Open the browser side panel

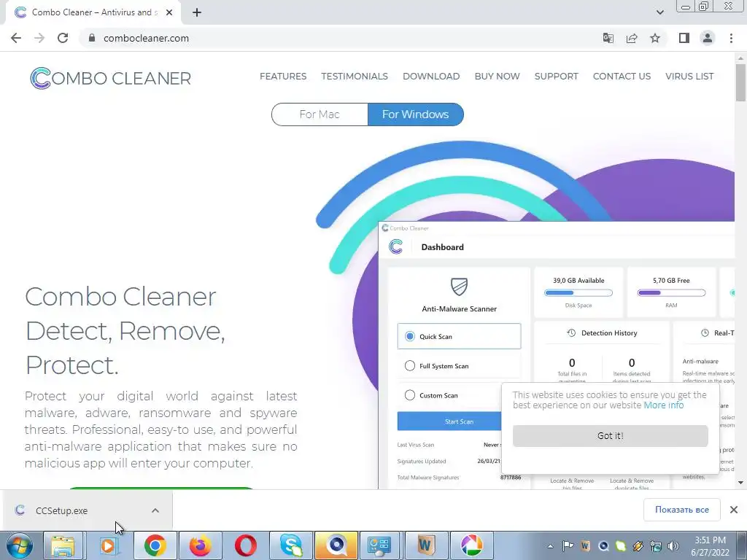pyautogui.click(x=684, y=38)
